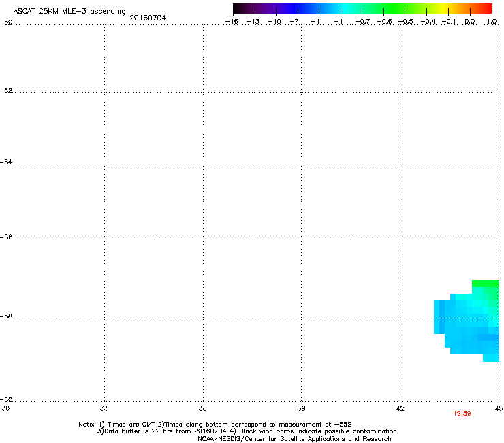Viewport: 504px width, 443px height.
Task: Click the -13 color scale label
Action: pyautogui.click(x=253, y=22)
